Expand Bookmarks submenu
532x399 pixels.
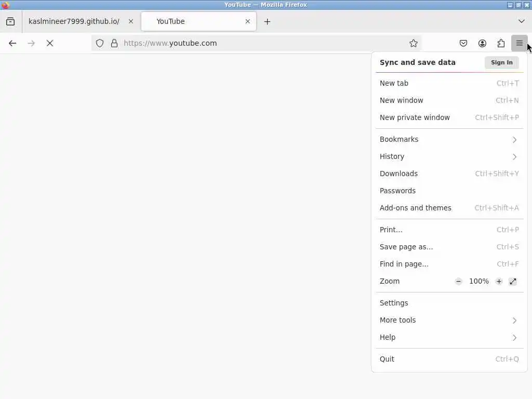point(449,139)
